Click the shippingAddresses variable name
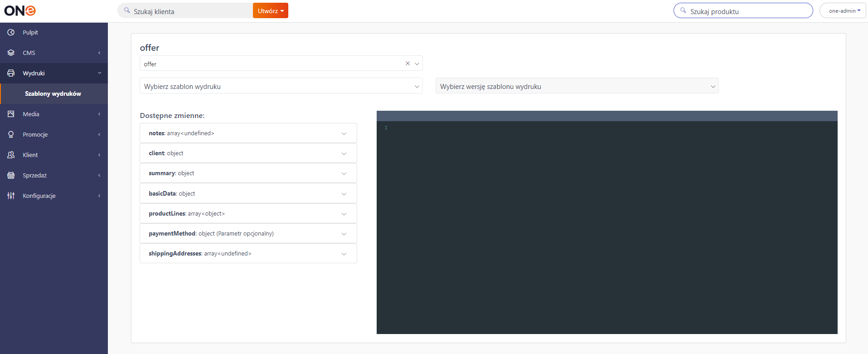Viewport: 868px width, 354px height. click(x=175, y=253)
